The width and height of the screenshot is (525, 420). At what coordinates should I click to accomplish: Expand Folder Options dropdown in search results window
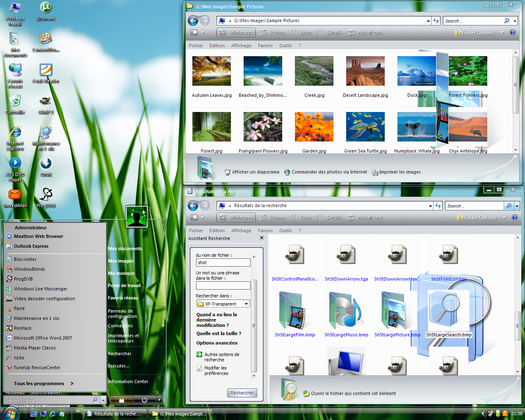tap(504, 218)
